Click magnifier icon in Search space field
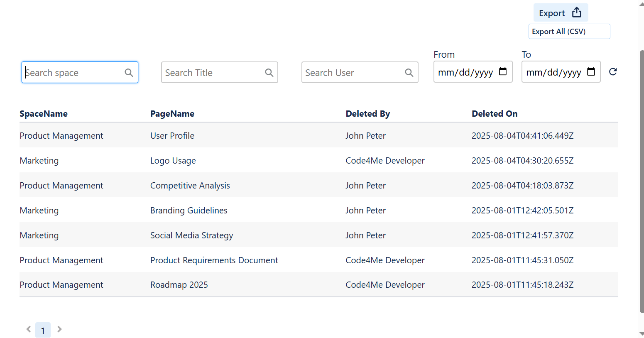Viewport: 644px width, 338px height. coord(129,73)
